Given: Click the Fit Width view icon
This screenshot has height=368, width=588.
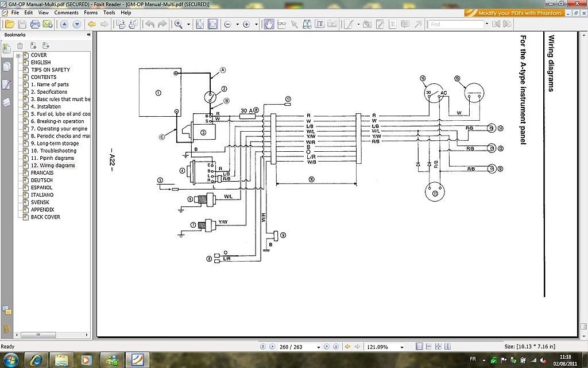Looking at the screenshot, I should tap(212, 24).
